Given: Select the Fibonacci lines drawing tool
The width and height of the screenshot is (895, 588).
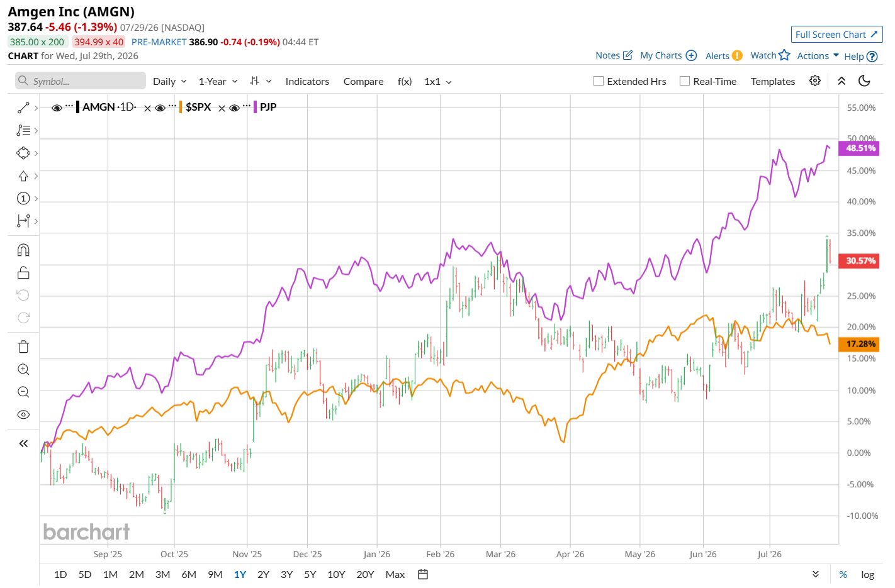Looking at the screenshot, I should 23,130.
